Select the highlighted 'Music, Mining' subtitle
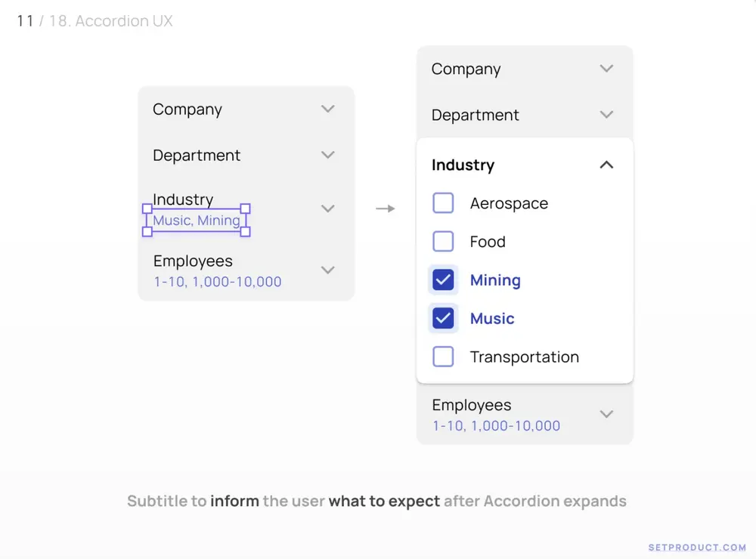Screen dimensions: 756x559 pos(197,221)
